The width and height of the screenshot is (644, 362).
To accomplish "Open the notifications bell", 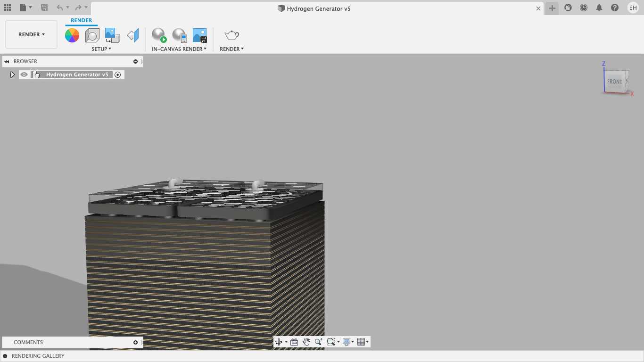I will point(599,8).
